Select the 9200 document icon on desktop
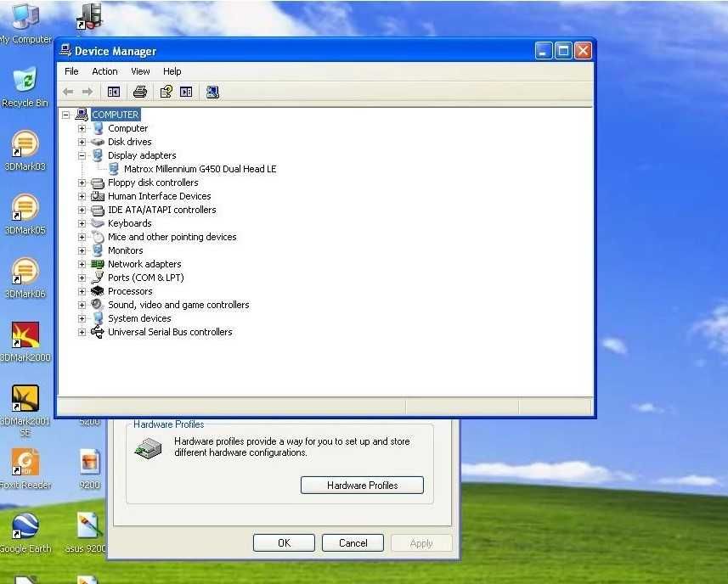Viewport: 728px width, 584px height. pos(89,469)
